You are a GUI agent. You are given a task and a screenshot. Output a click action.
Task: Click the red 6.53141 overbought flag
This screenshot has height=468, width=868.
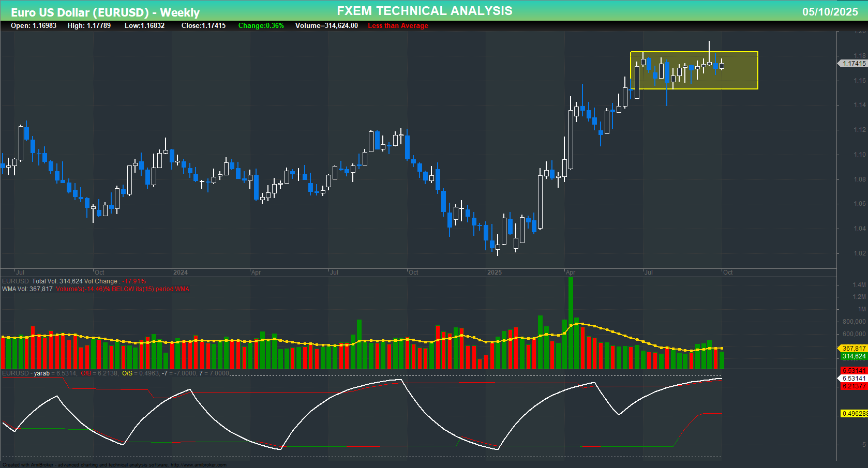[x=854, y=370]
